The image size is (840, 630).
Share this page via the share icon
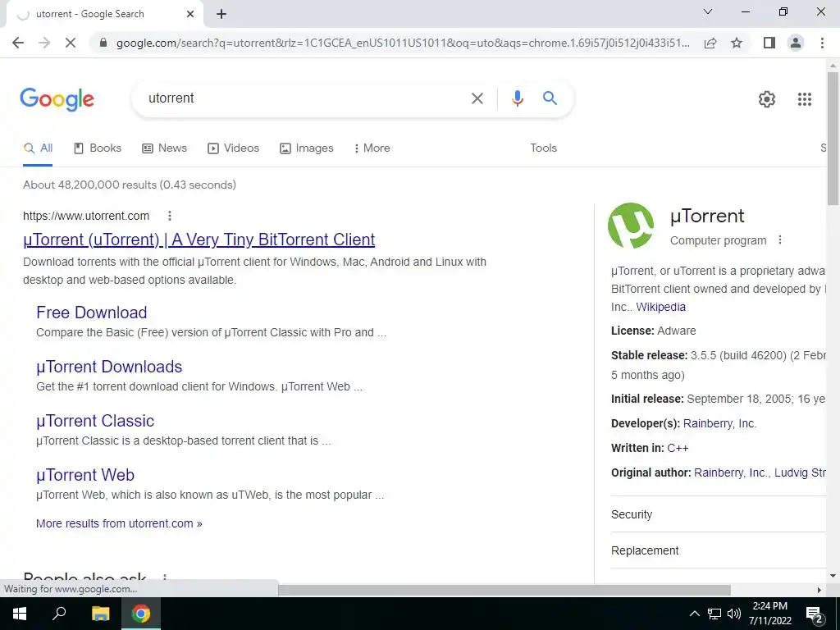click(x=710, y=43)
